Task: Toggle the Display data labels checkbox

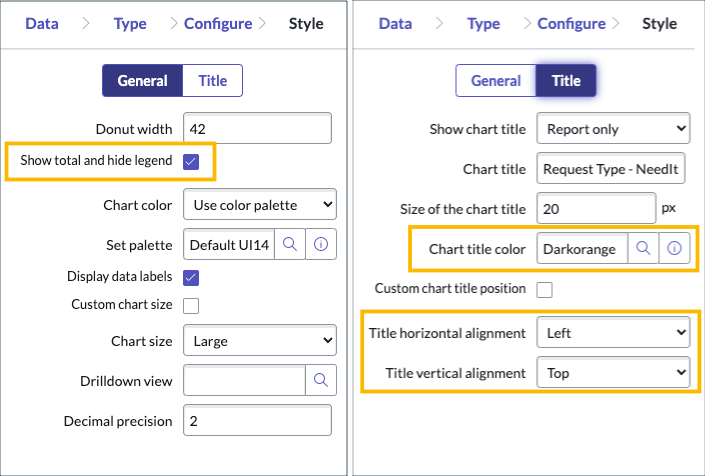Action: [192, 277]
